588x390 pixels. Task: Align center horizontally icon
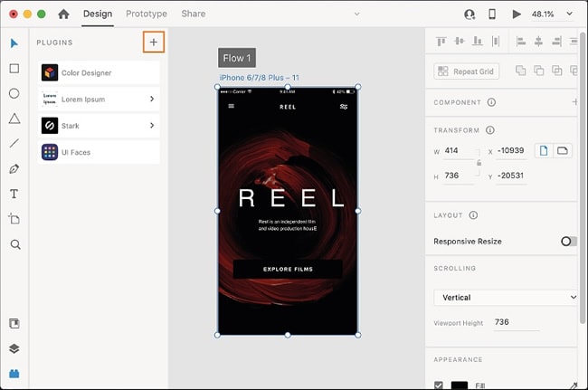538,41
